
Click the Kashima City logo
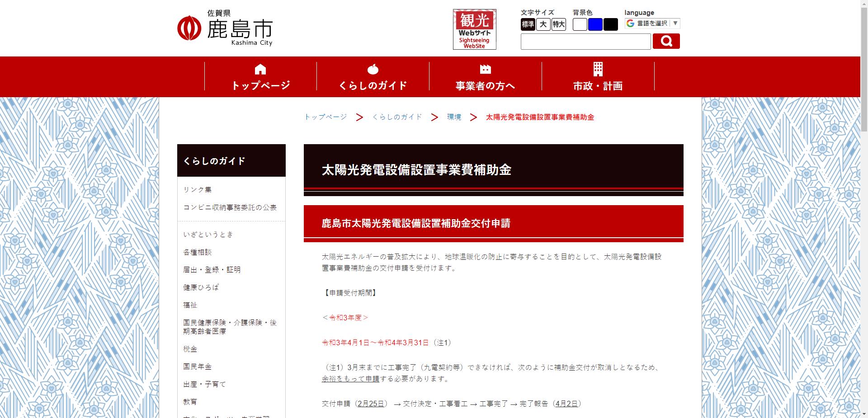(225, 28)
